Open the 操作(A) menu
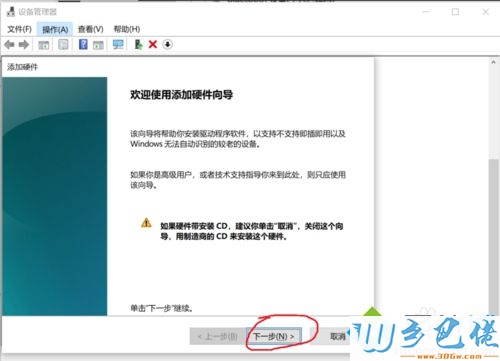The width and height of the screenshot is (500, 361). point(55,29)
